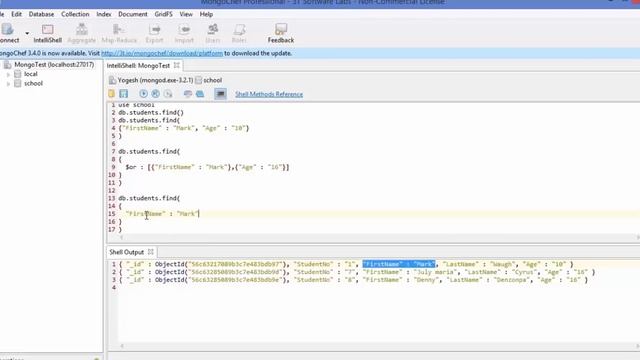Open the View menu
Screen dimensions: 640x360
tap(186, 14)
